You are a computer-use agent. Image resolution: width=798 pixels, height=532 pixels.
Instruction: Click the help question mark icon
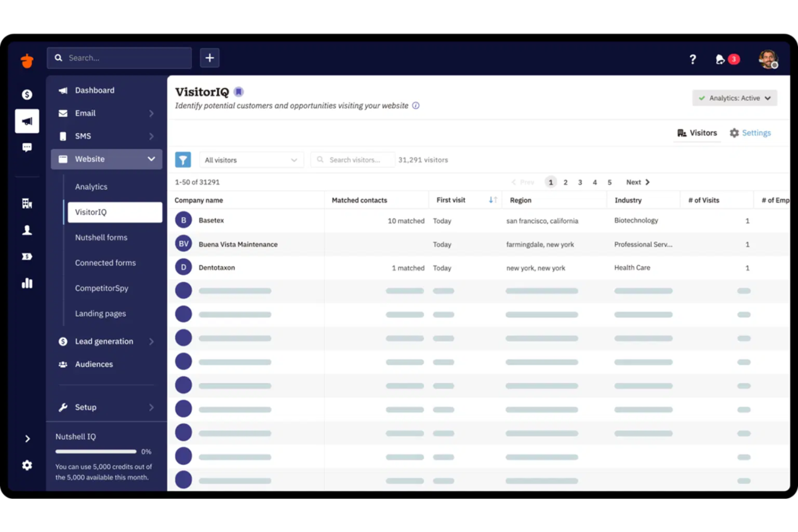click(x=693, y=59)
